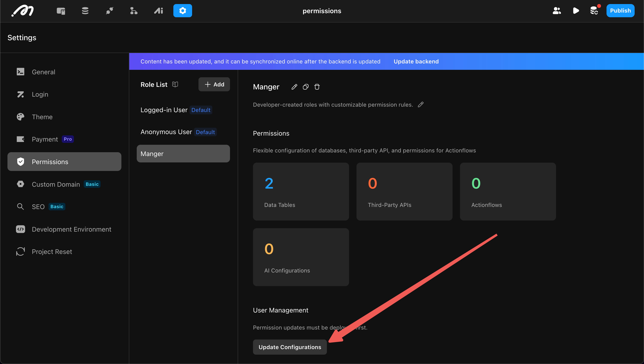The height and width of the screenshot is (364, 644).
Task: Edit Manger role name pencil icon
Action: tap(294, 87)
